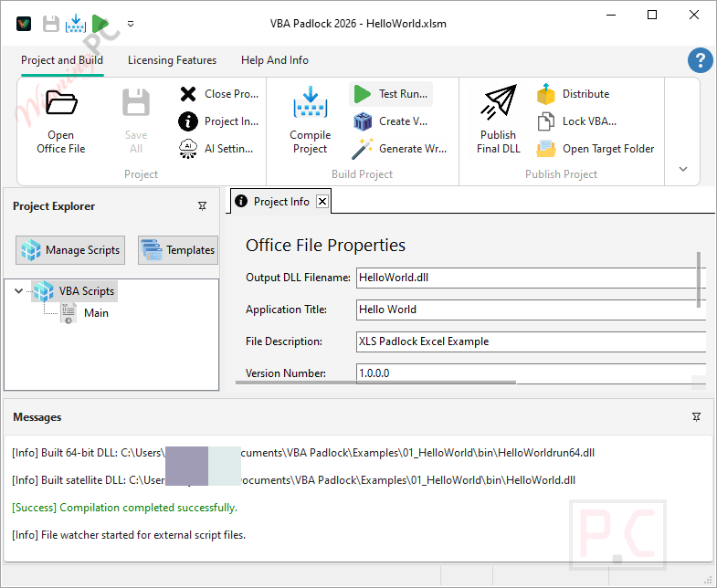Click the 'Messages' panel title
This screenshot has width=717, height=588.
tap(37, 417)
